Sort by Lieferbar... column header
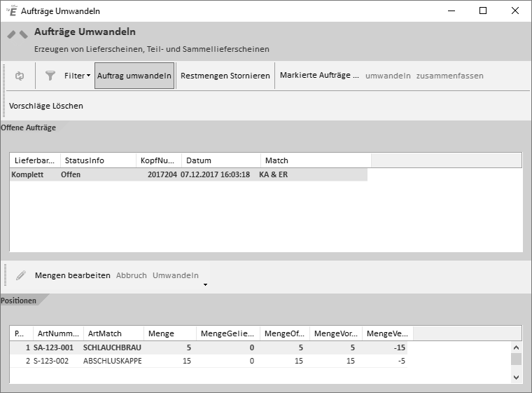 35,160
